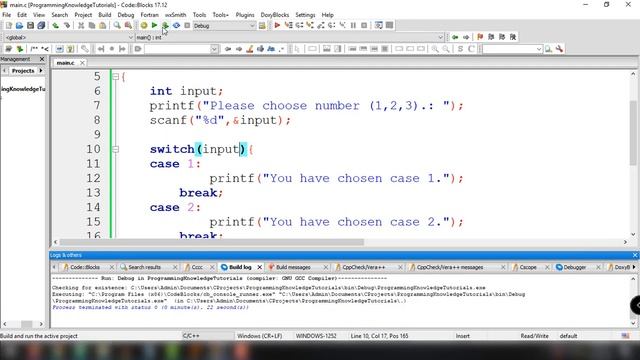This screenshot has height=360, width=640.
Task: Close the Management panel
Action: click(42, 59)
